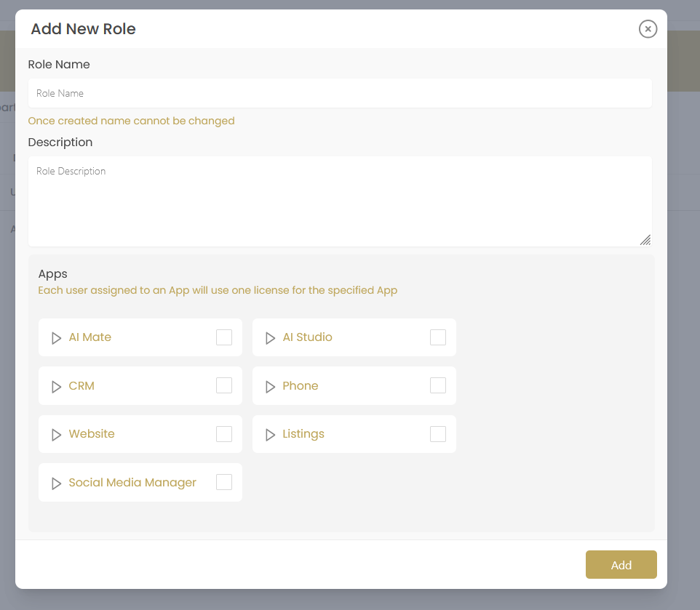This screenshot has height=610, width=700.
Task: Expand the Website app details
Action: point(56,433)
